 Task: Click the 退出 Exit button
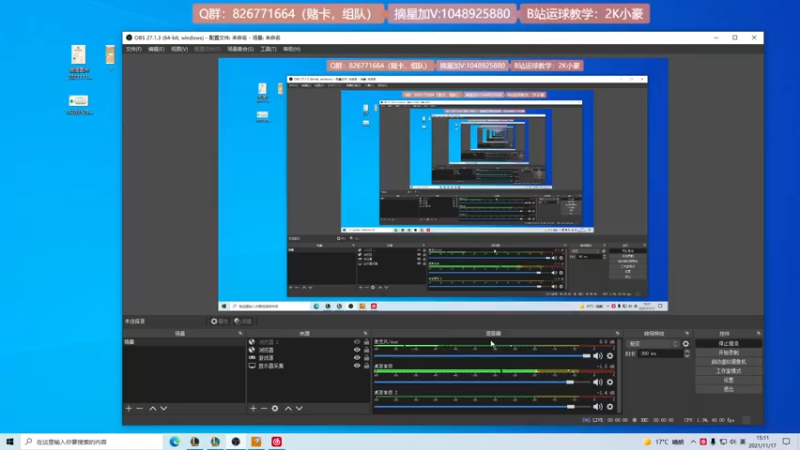click(x=729, y=389)
